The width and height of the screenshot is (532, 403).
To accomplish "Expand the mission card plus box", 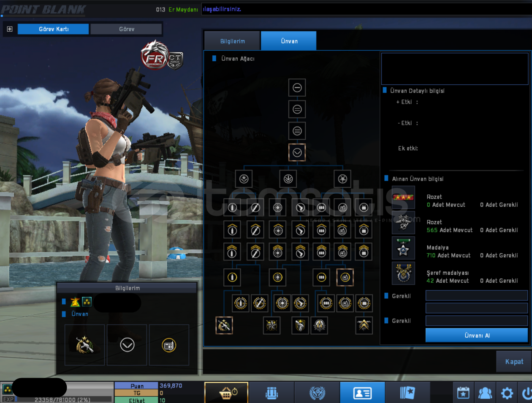I will pos(10,29).
